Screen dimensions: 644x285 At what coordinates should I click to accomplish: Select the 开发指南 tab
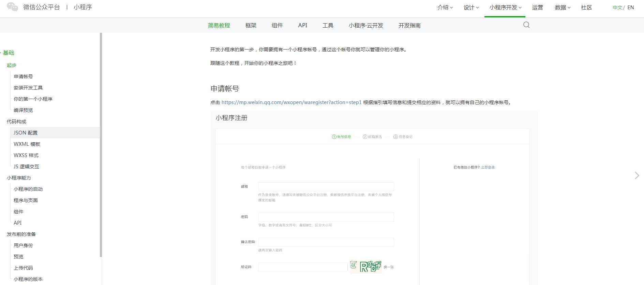pyautogui.click(x=409, y=26)
